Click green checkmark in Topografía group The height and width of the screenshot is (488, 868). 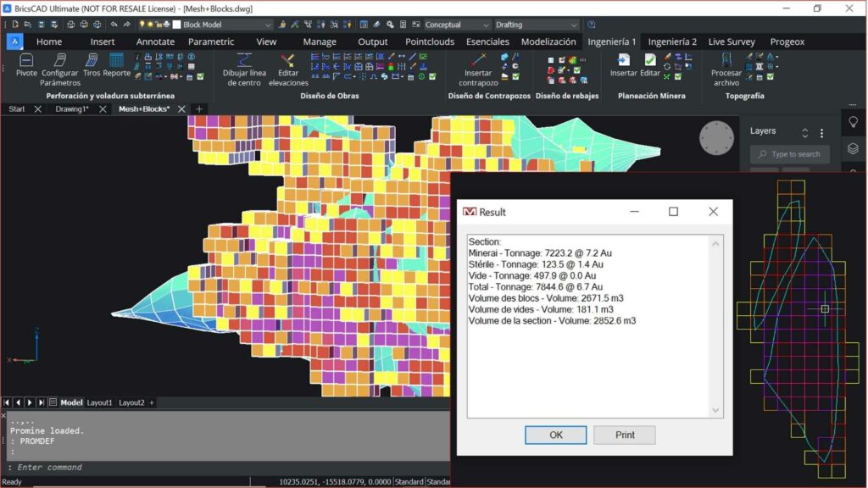(770, 77)
